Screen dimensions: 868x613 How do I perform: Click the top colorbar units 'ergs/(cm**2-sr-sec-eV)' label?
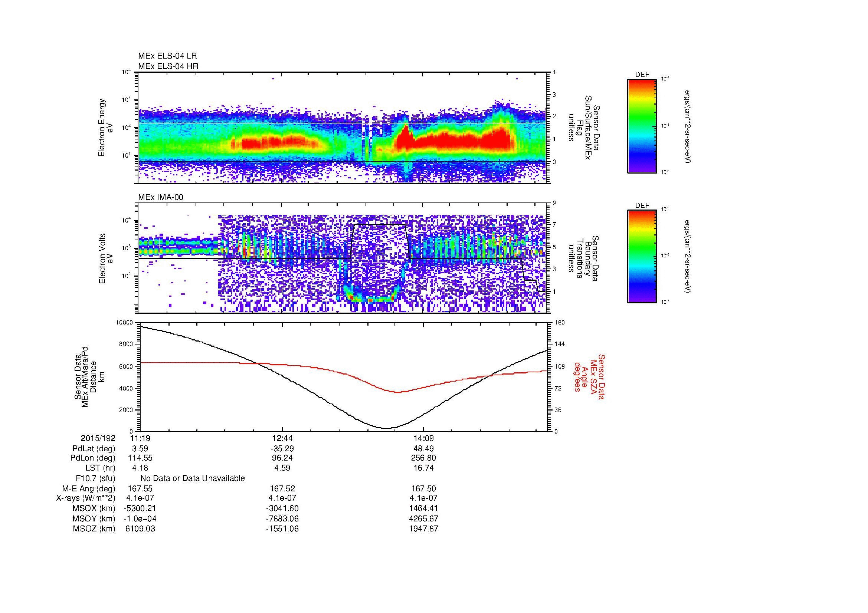tap(688, 126)
